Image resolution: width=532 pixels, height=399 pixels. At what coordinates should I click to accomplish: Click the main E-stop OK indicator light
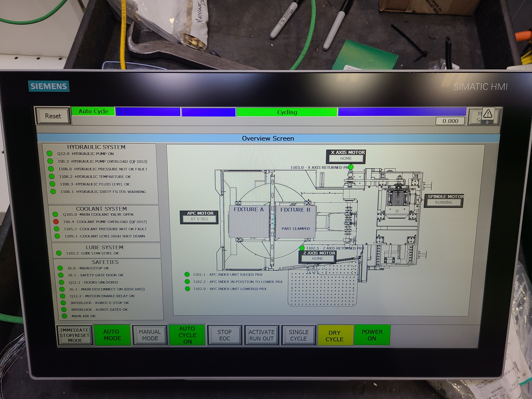coord(60,268)
